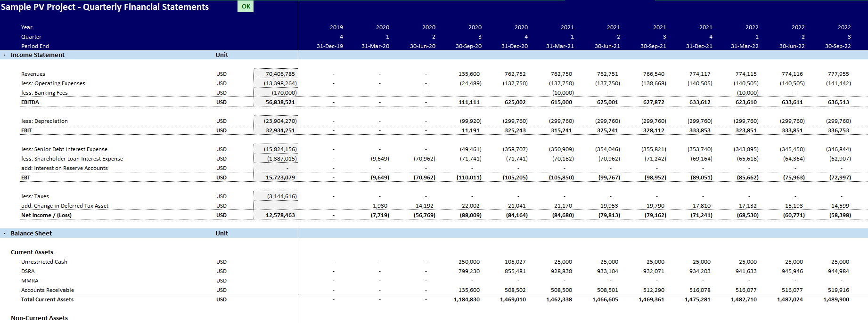
Task: Select 'less: Taxes' label
Action: pos(35,196)
